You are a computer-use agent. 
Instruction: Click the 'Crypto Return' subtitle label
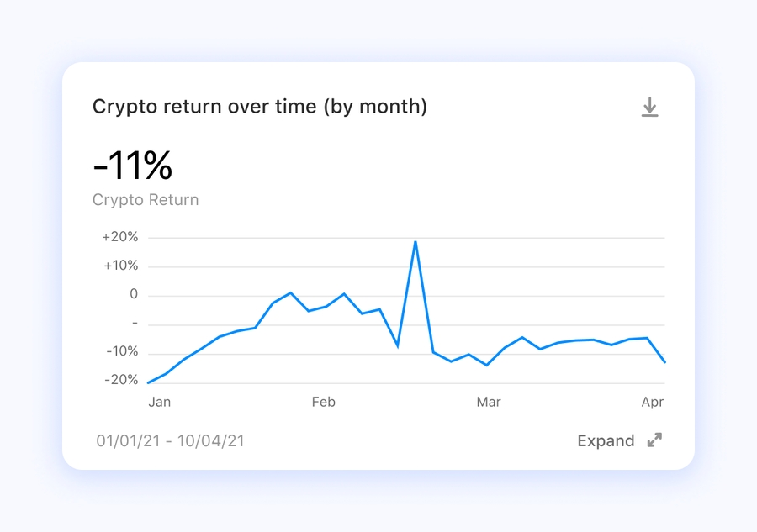click(x=146, y=200)
